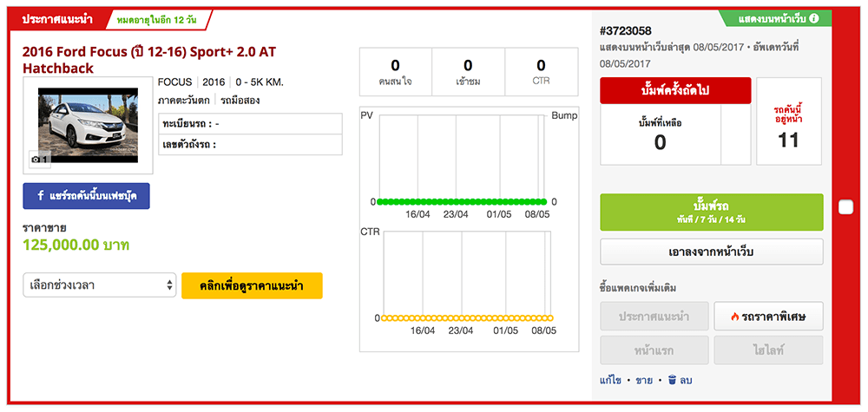Click the red บั๊มพ์ครั้งถัดไป header
Image resolution: width=868 pixels, height=412 pixels.
(x=675, y=91)
